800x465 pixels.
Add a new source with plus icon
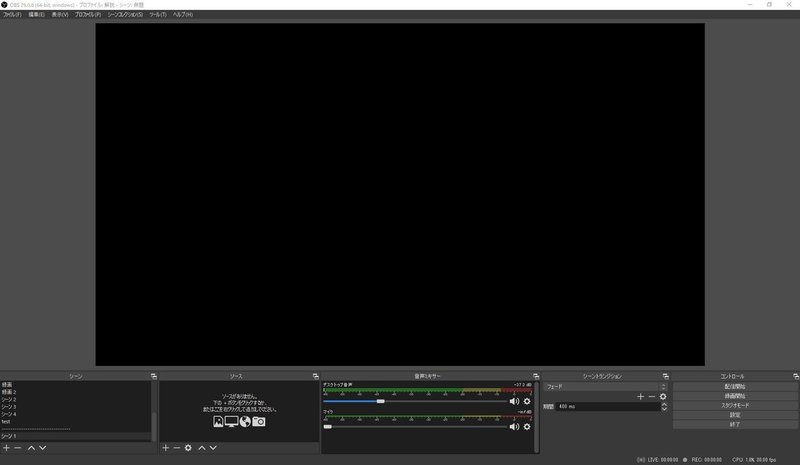click(165, 448)
